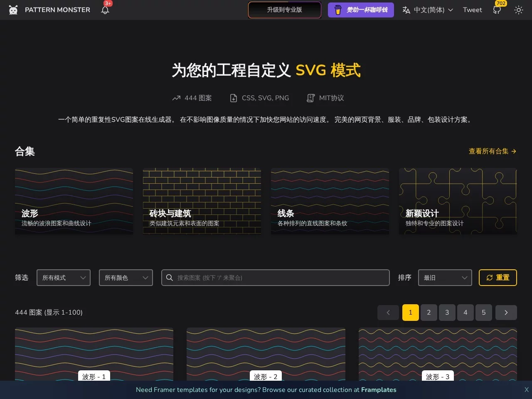
Task: Open the 砖块与建筑 collection card
Action: [202, 201]
